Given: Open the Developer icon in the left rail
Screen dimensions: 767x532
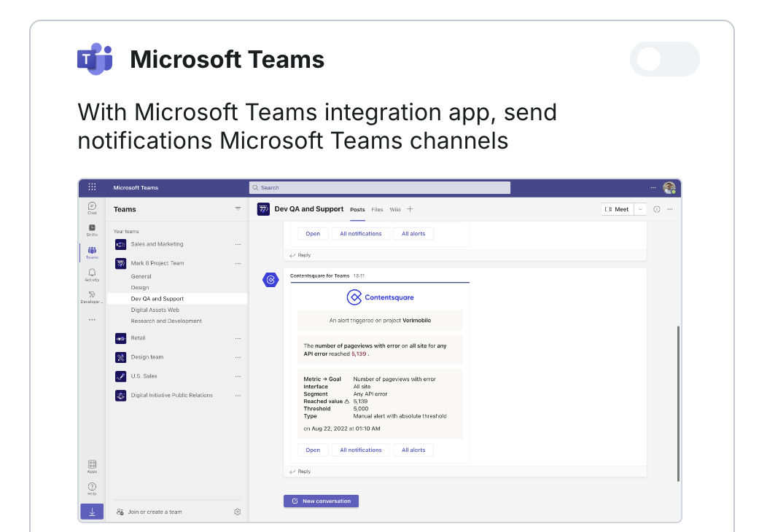Looking at the screenshot, I should pyautogui.click(x=92, y=297).
